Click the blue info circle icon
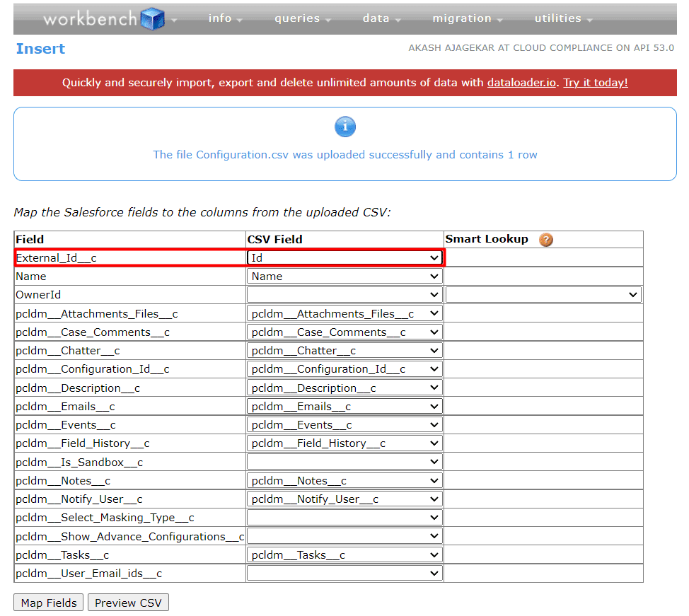689x616 pixels. click(x=344, y=127)
